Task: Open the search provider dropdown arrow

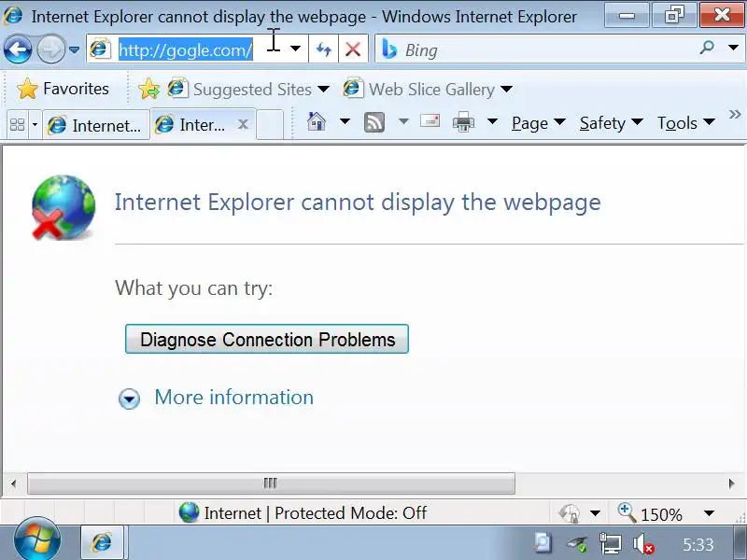Action: click(x=734, y=48)
